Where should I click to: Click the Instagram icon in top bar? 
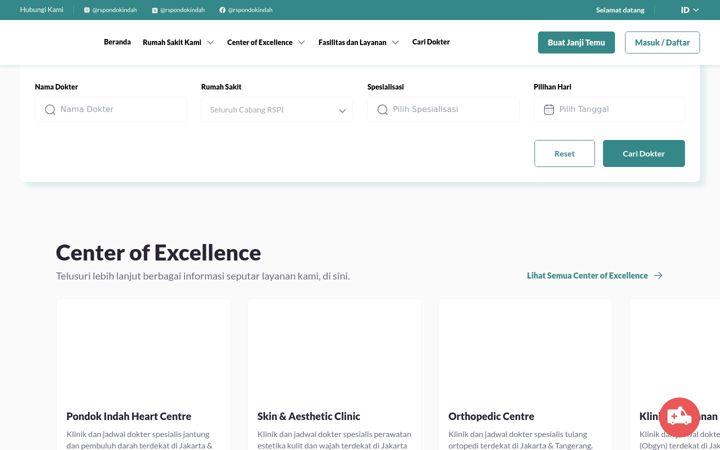pos(87,10)
